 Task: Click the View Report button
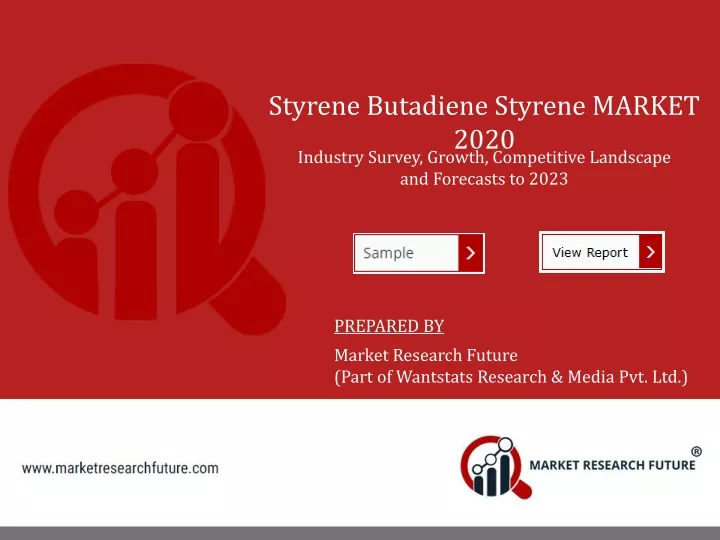(602, 252)
